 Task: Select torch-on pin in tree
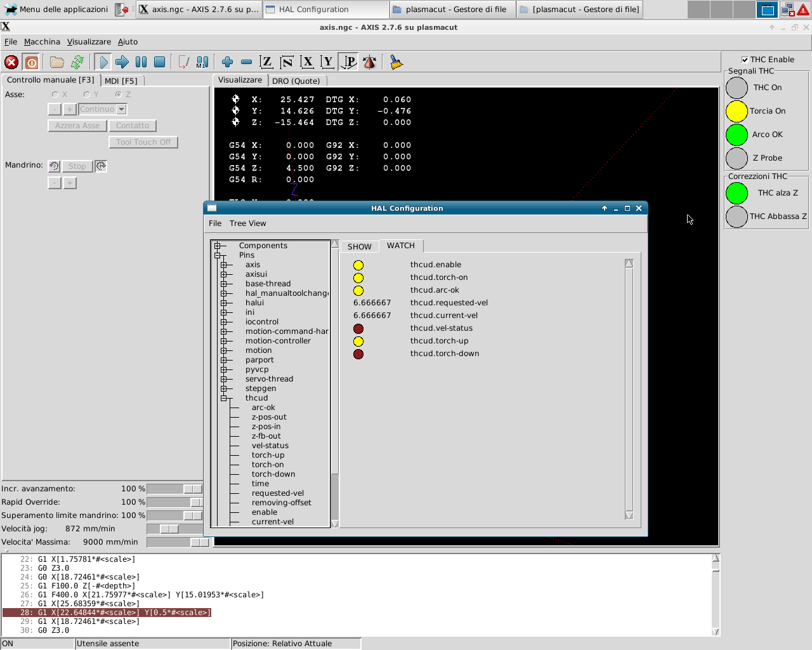(268, 465)
